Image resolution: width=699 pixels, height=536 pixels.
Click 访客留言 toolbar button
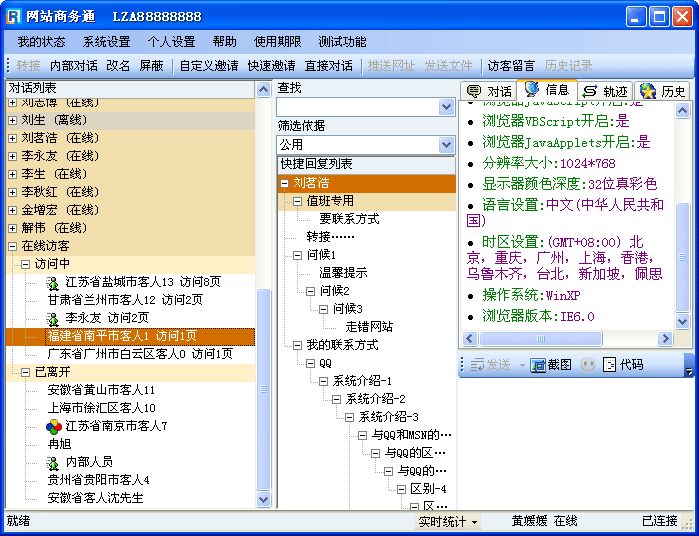(511, 66)
